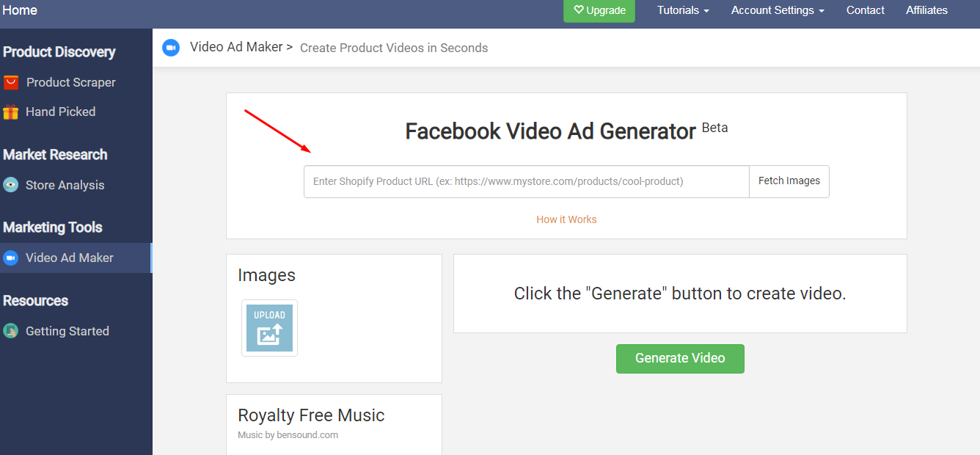The width and height of the screenshot is (980, 455).
Task: Click the green Generate Video button
Action: (680, 358)
